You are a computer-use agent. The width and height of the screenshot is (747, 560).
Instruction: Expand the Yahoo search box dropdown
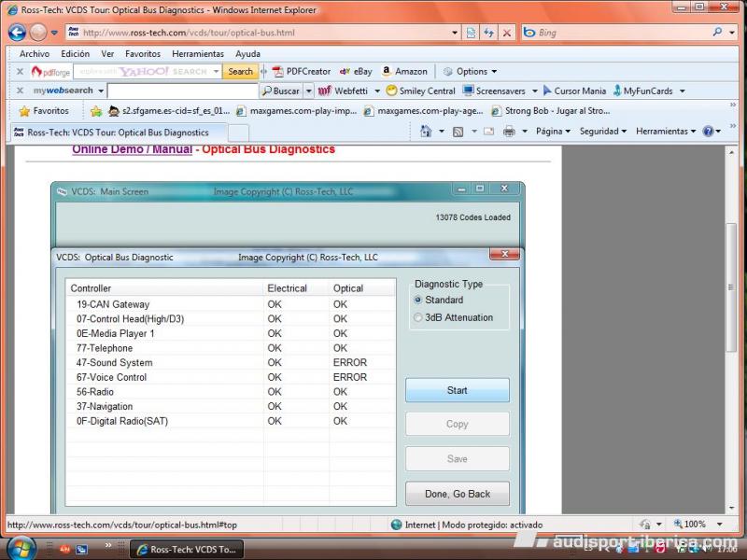coord(216,72)
